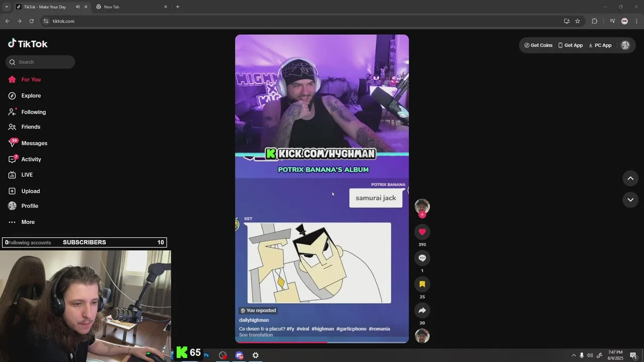Open the browser extensions menu

[594, 21]
